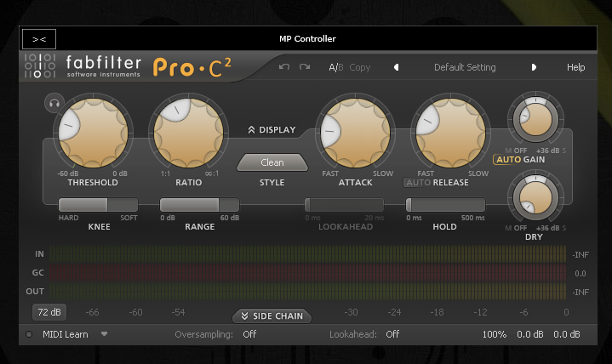Click the STYLE label
Image resolution: width=612 pixels, height=364 pixels.
[272, 183]
